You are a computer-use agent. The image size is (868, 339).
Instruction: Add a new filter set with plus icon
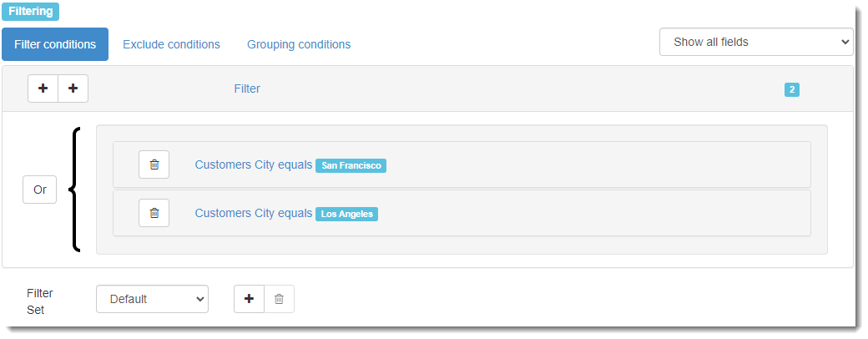pos(249,299)
